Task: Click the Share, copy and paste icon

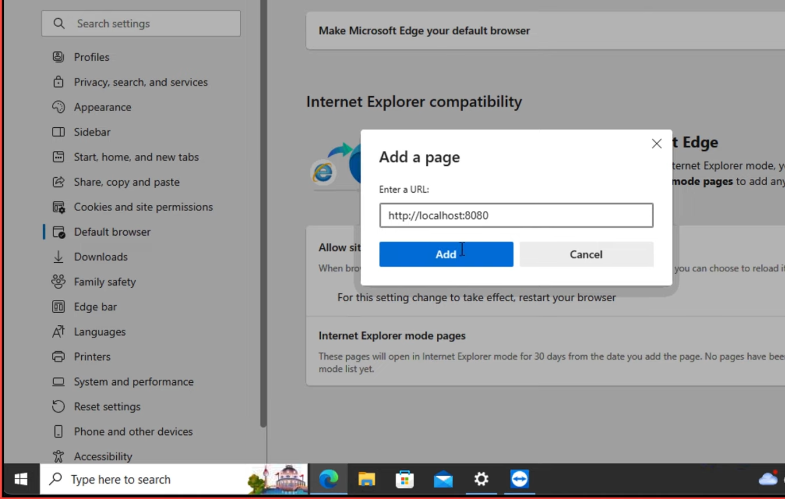Action: [x=59, y=182]
